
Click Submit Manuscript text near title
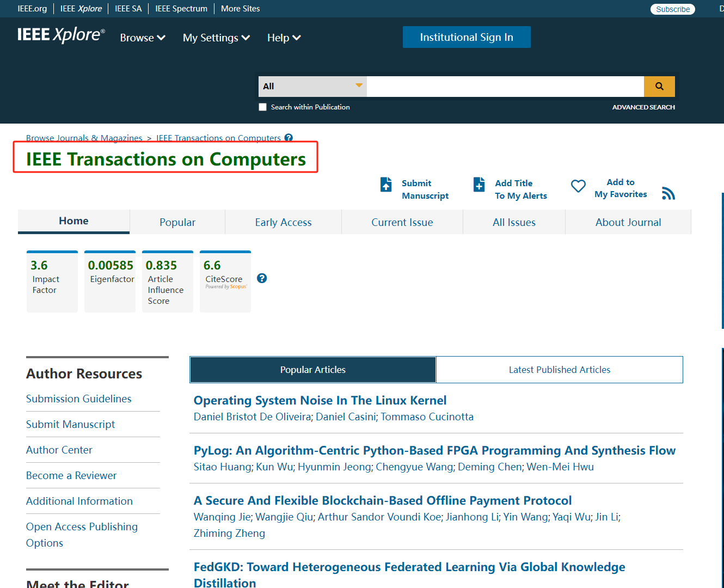pos(425,189)
